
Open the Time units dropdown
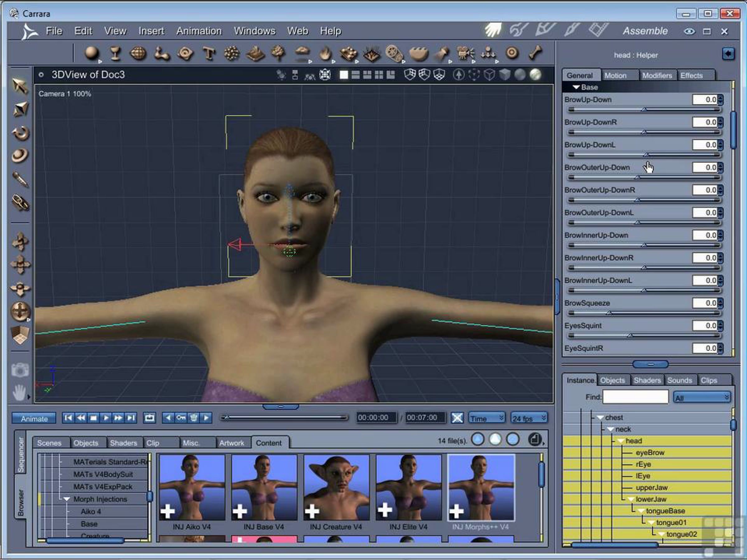486,418
